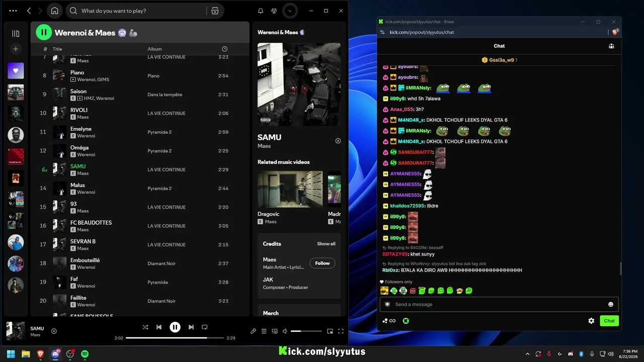Open the Kick chat users list icon
Screen dimensions: 644x362
tap(611, 46)
